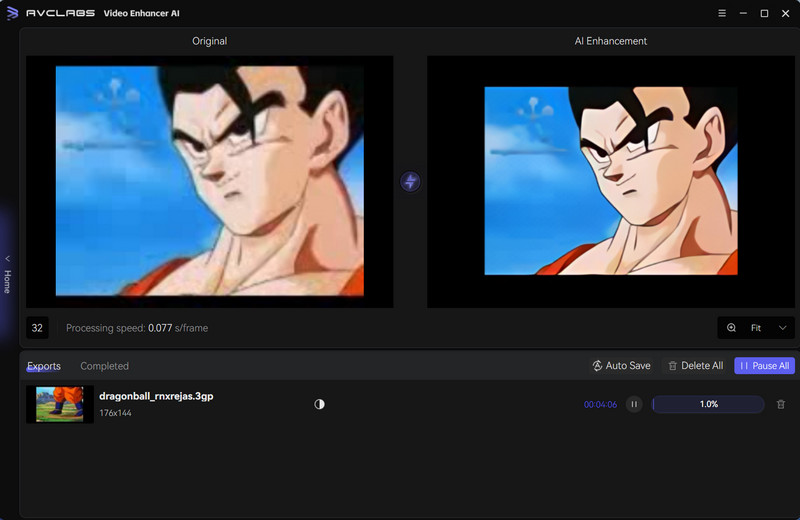
Task: Pause the dragonball_rnxrejas.3gp export
Action: 634,404
